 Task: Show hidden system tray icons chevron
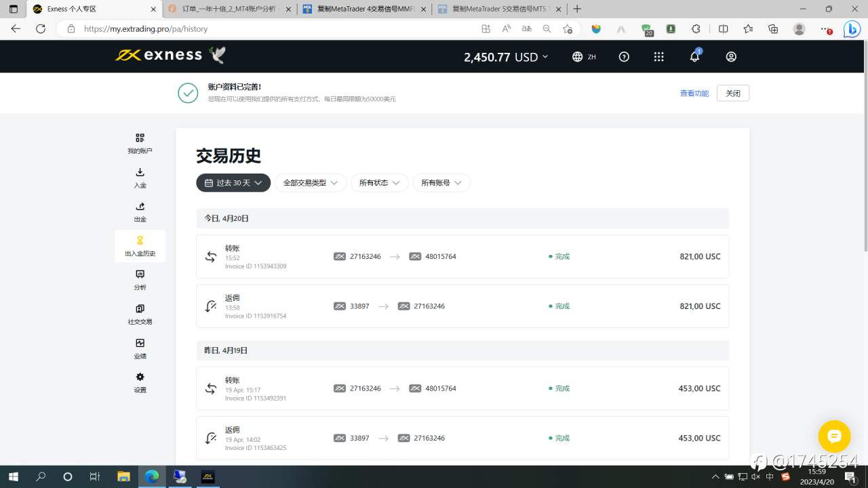(716, 476)
